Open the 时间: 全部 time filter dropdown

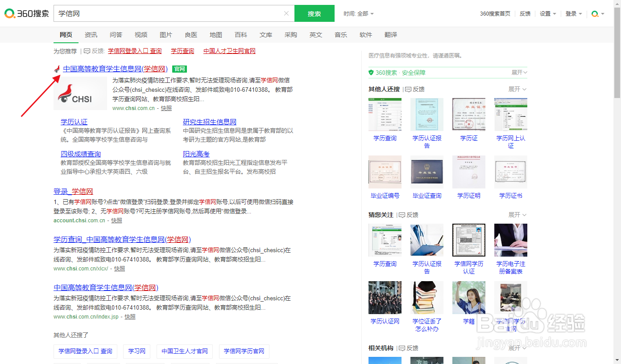tap(359, 14)
